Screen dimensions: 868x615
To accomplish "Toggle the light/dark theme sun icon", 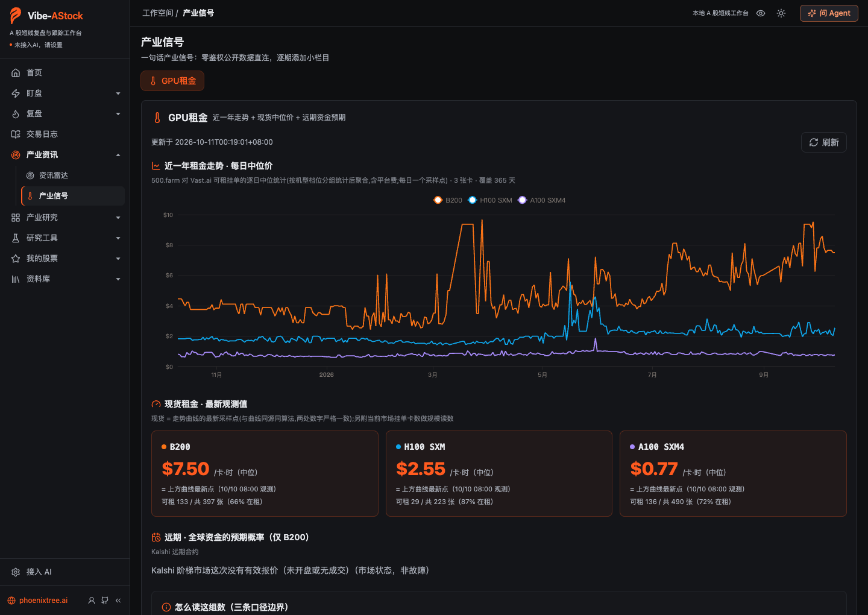I will [x=781, y=13].
